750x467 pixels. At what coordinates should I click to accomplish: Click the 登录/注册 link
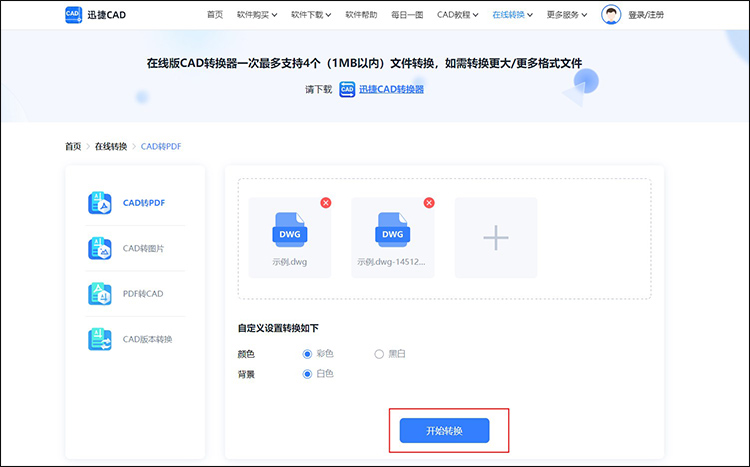[x=646, y=15]
